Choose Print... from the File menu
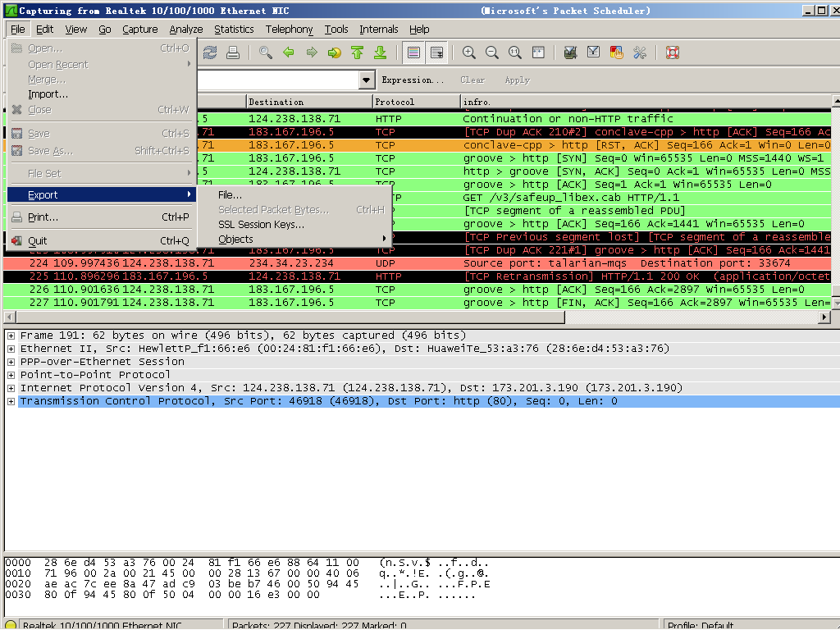The width and height of the screenshot is (840, 630). (x=102, y=217)
